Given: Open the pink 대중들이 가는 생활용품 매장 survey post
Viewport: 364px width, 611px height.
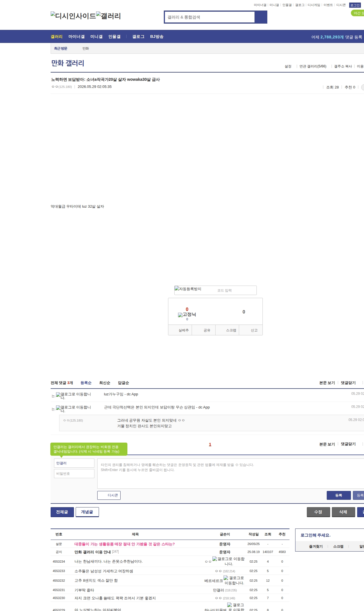Looking at the screenshot, I should [x=125, y=544].
